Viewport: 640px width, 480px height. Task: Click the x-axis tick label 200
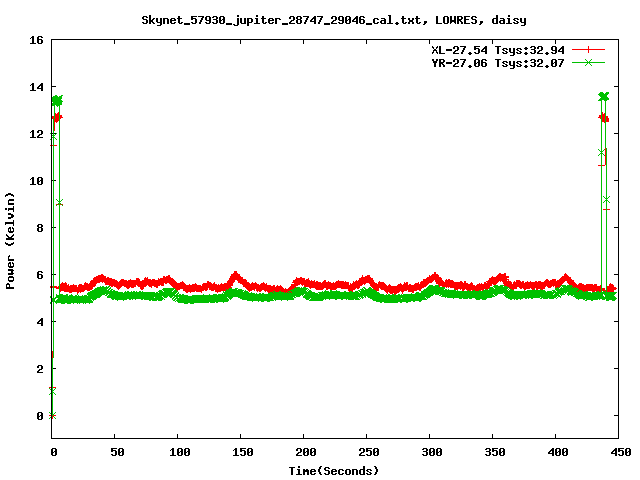pyautogui.click(x=306, y=452)
